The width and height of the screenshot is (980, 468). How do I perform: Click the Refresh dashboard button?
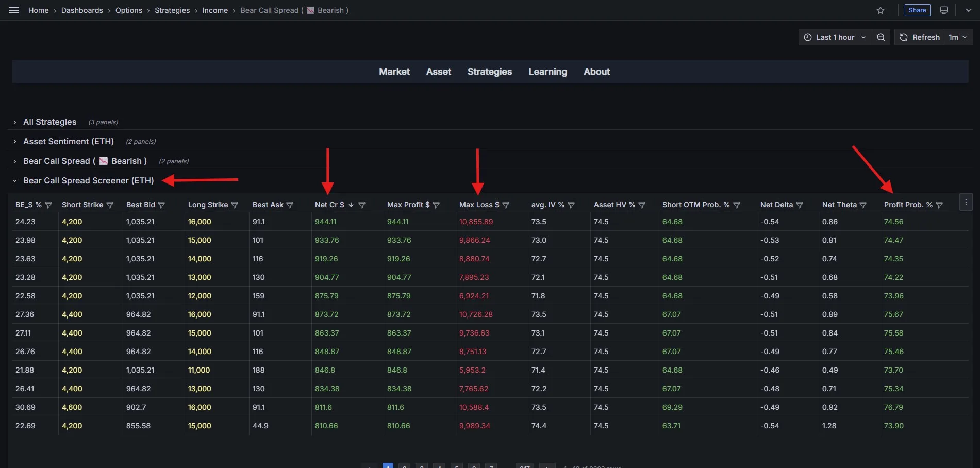click(x=920, y=37)
